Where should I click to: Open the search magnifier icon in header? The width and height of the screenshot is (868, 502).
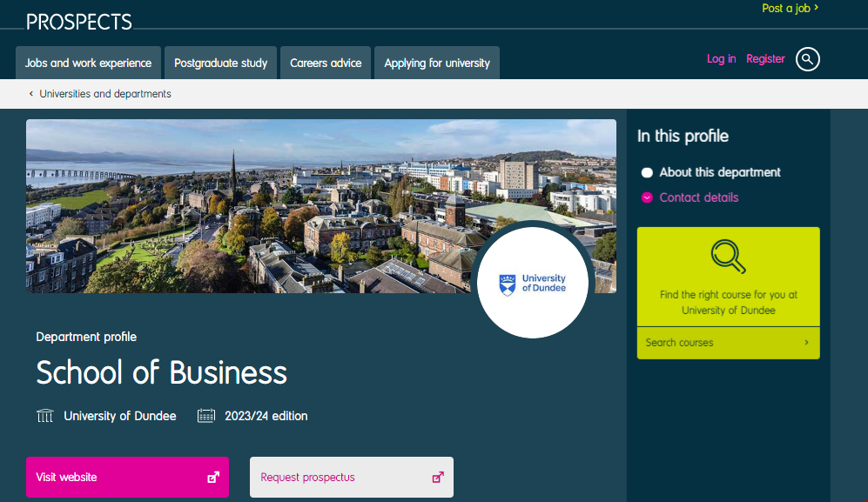pos(808,59)
